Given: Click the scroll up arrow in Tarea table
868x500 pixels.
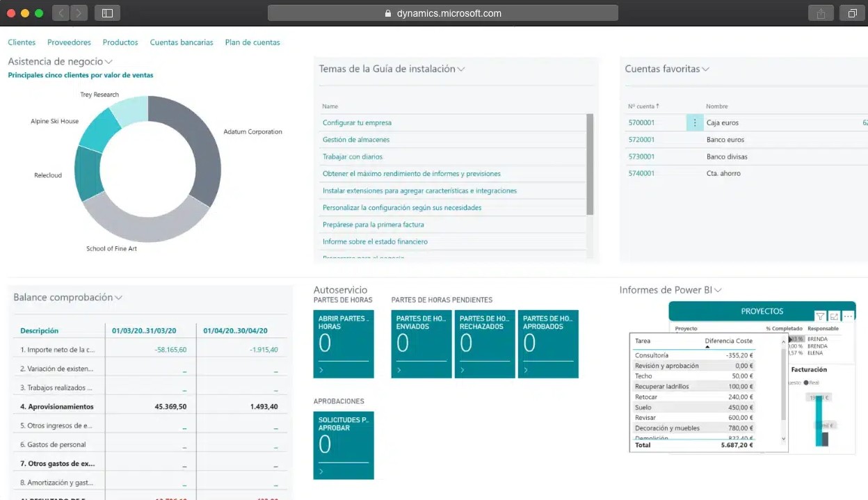Looking at the screenshot, I should pos(784,341).
